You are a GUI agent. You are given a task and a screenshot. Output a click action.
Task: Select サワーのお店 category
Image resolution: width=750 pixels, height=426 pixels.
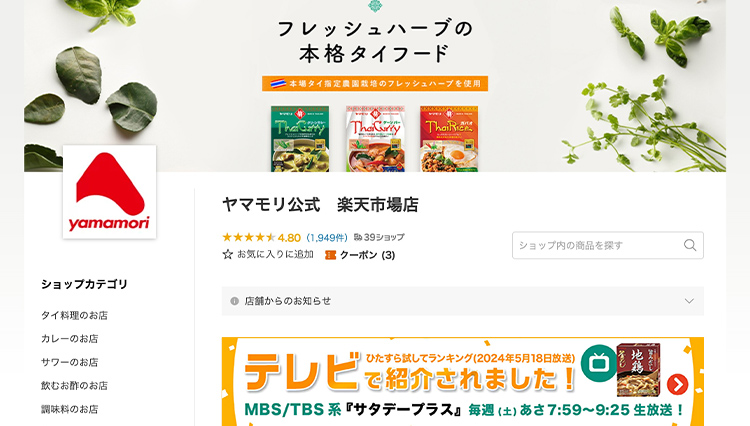tap(69, 362)
